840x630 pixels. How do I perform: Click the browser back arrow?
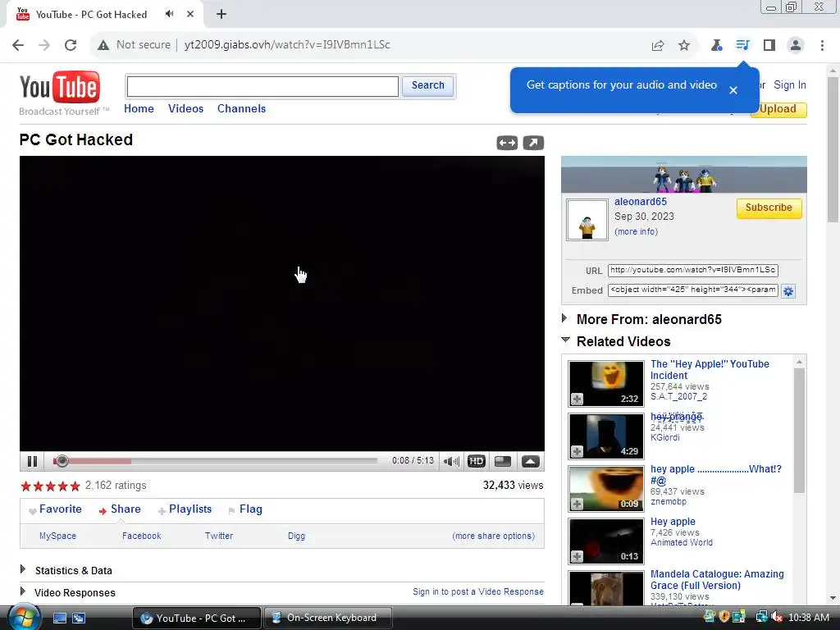(18, 45)
